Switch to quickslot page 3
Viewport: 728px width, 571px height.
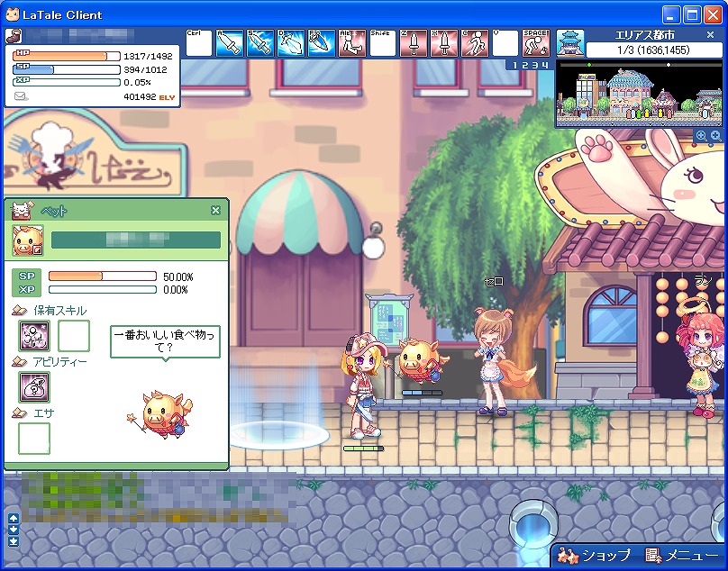(x=532, y=65)
